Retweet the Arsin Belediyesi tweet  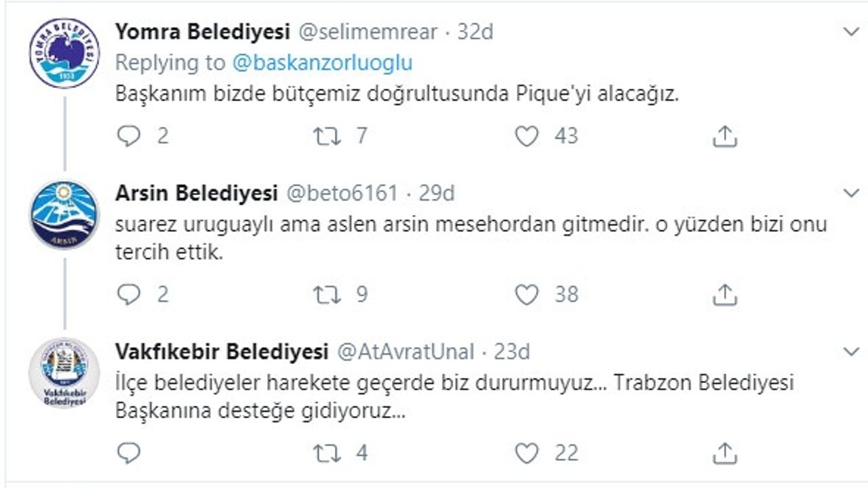326,294
